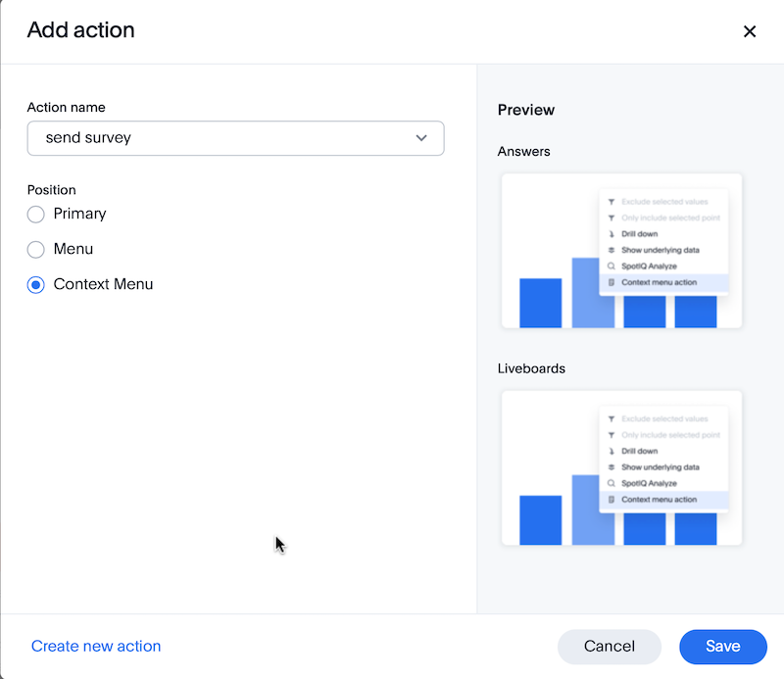The width and height of the screenshot is (784, 679).
Task: Click the Save button
Action: click(722, 647)
